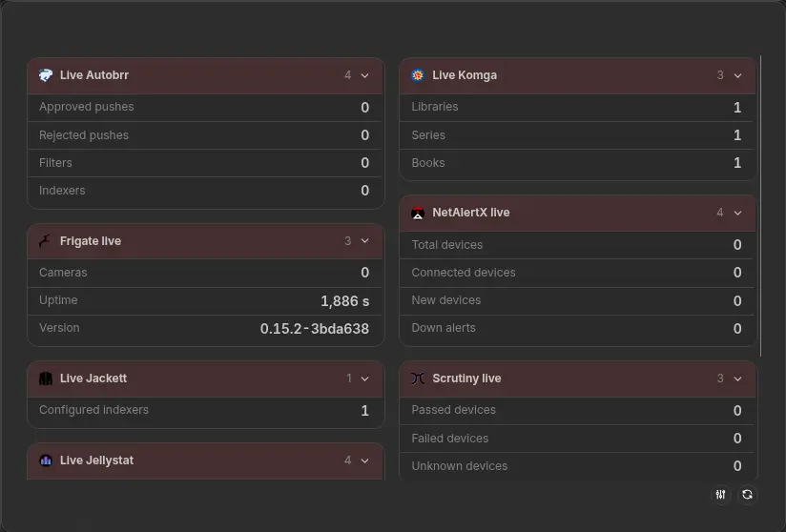
Task: Click the Unknown devices label
Action: (x=460, y=466)
